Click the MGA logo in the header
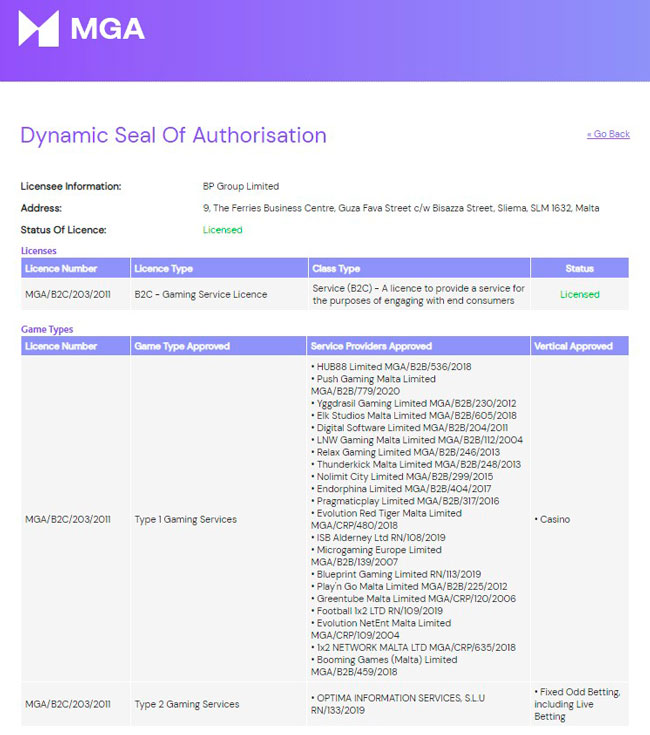This screenshot has height=735, width=650. [82, 29]
